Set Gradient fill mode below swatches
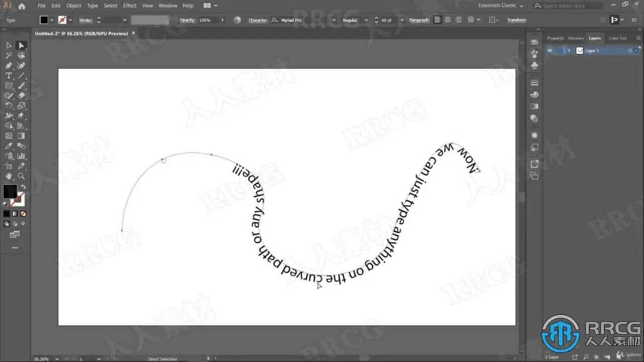Image resolution: width=644 pixels, height=362 pixels. (x=15, y=214)
